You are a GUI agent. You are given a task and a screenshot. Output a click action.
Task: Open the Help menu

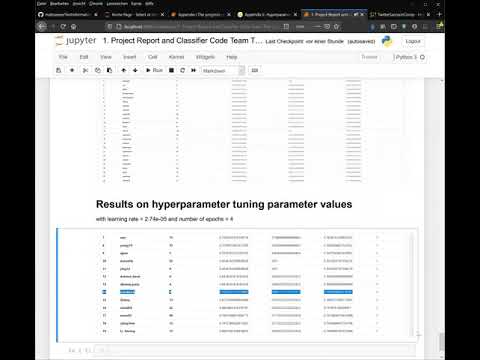pyautogui.click(x=232, y=57)
